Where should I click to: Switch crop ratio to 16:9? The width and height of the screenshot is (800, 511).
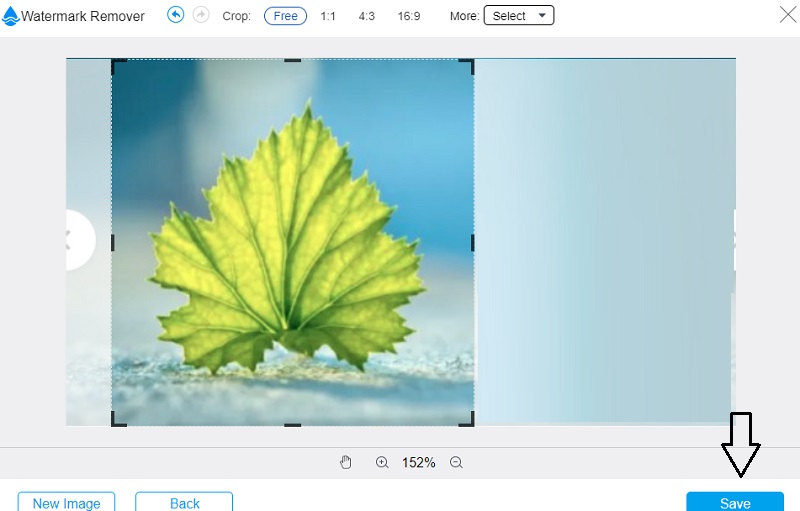(408, 16)
